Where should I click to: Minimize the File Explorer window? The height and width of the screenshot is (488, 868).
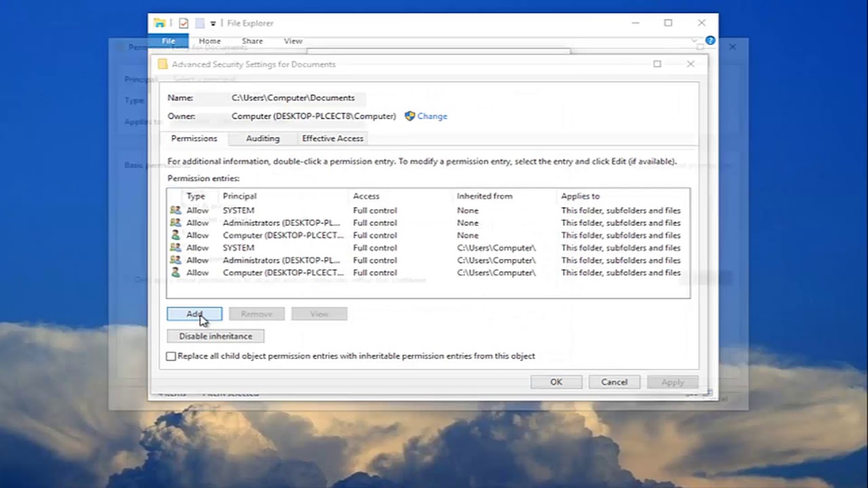(635, 23)
